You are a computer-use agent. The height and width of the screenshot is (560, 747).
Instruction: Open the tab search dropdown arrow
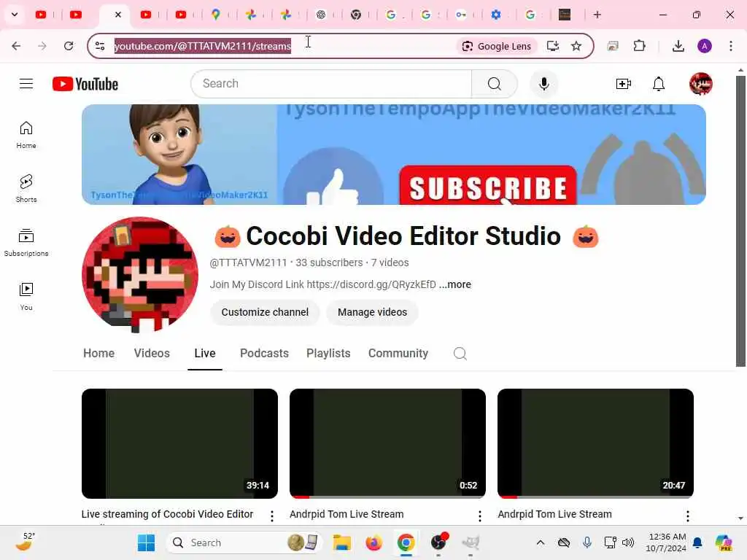pyautogui.click(x=15, y=15)
